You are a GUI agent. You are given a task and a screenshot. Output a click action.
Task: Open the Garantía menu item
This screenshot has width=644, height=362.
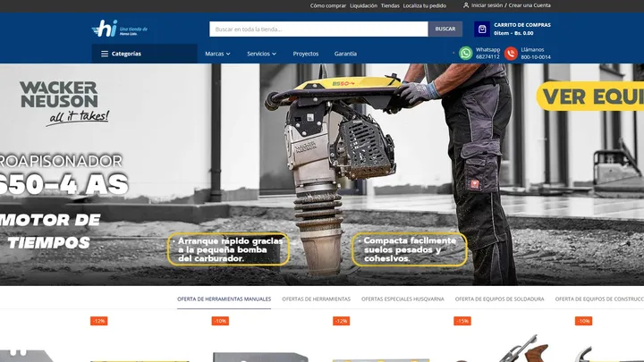(345, 54)
